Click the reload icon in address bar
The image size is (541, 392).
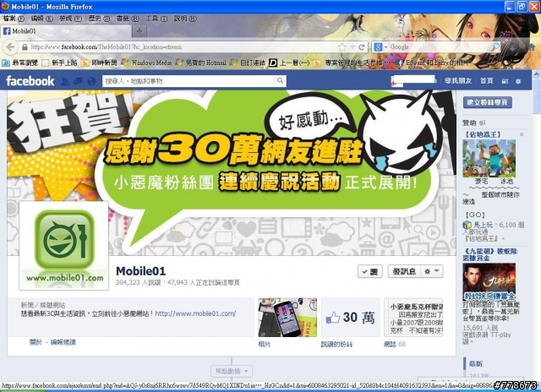point(362,47)
